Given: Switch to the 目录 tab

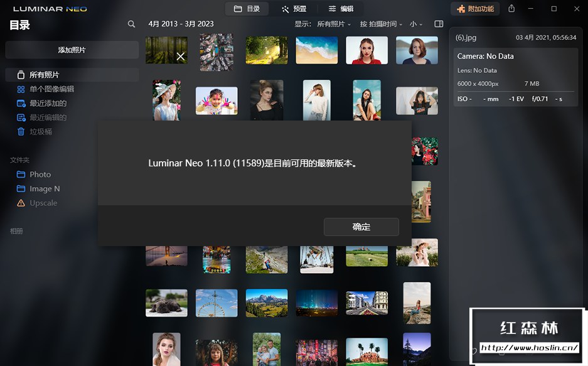Looking at the screenshot, I should click(x=247, y=9).
